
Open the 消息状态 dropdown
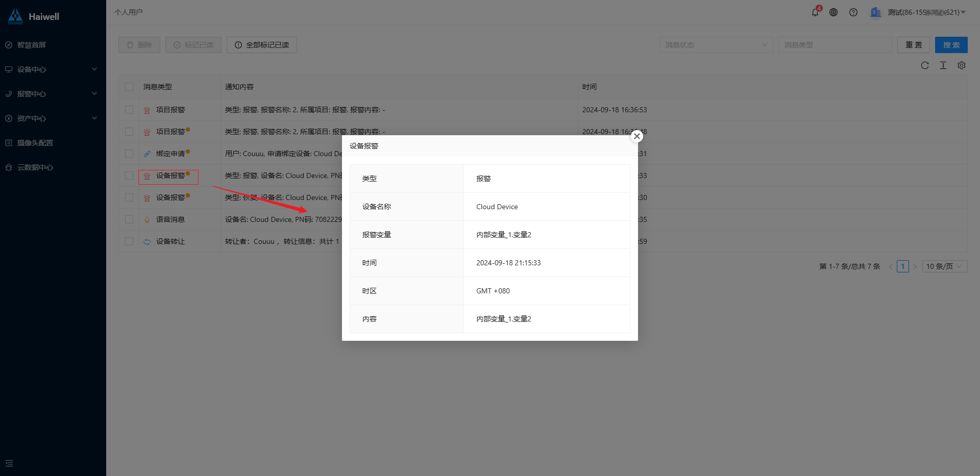click(716, 45)
